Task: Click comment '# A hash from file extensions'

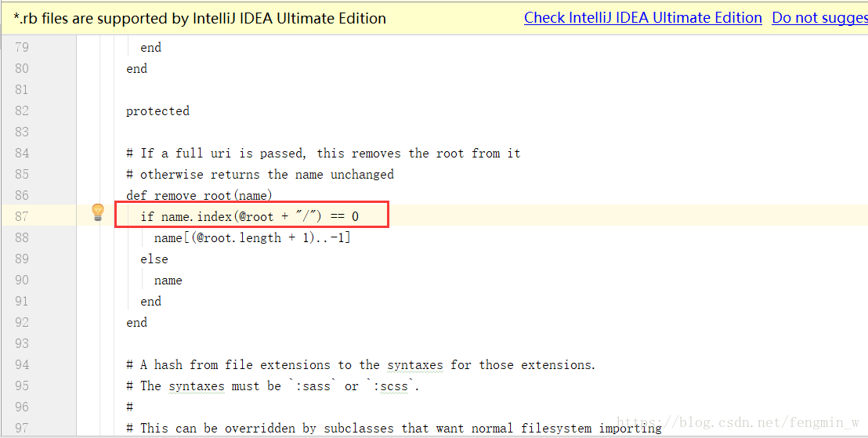Action: tap(361, 365)
